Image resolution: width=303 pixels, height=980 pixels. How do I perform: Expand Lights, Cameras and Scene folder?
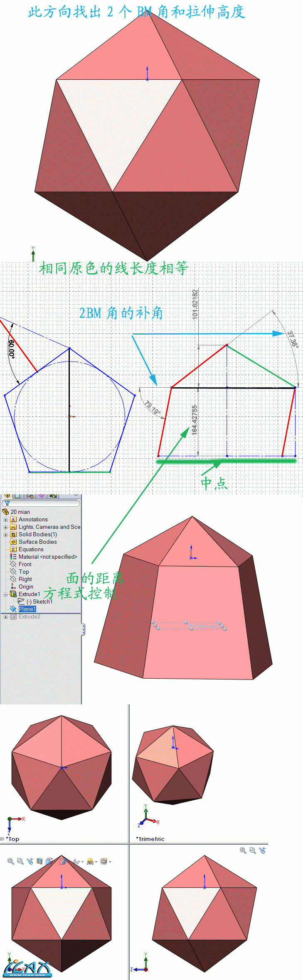click(5, 527)
